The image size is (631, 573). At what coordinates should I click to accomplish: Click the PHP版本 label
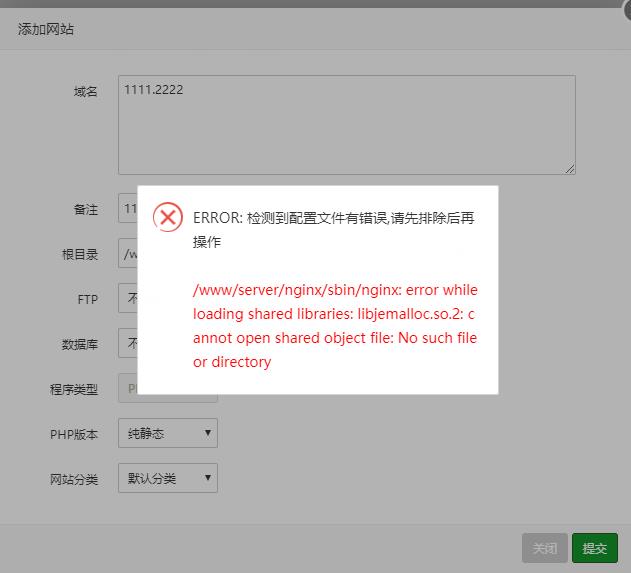pyautogui.click(x=74, y=434)
